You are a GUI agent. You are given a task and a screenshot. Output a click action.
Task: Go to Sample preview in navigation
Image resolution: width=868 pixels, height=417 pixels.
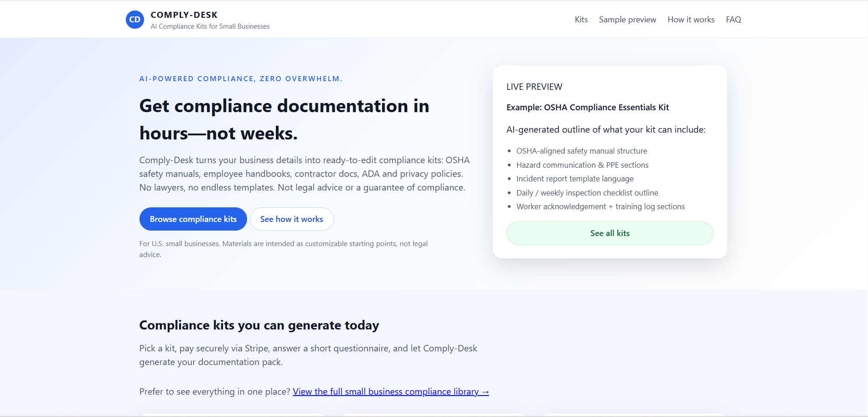tap(627, 20)
